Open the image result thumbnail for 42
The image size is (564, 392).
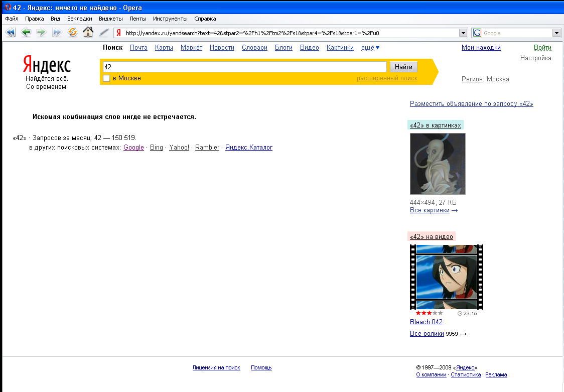point(438,164)
